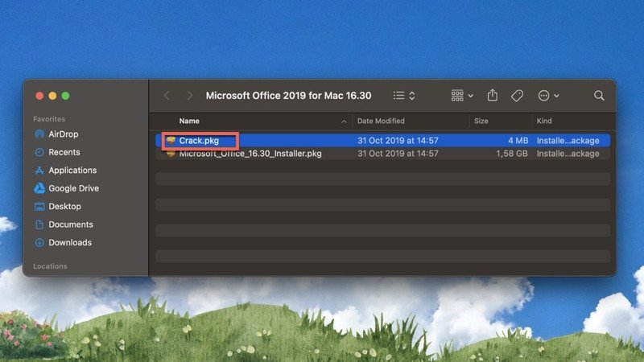Click Crack.pkg's date modified cell

point(398,141)
